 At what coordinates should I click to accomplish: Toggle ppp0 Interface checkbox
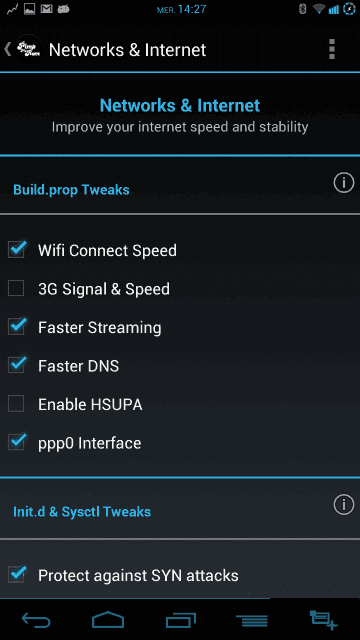(16, 442)
